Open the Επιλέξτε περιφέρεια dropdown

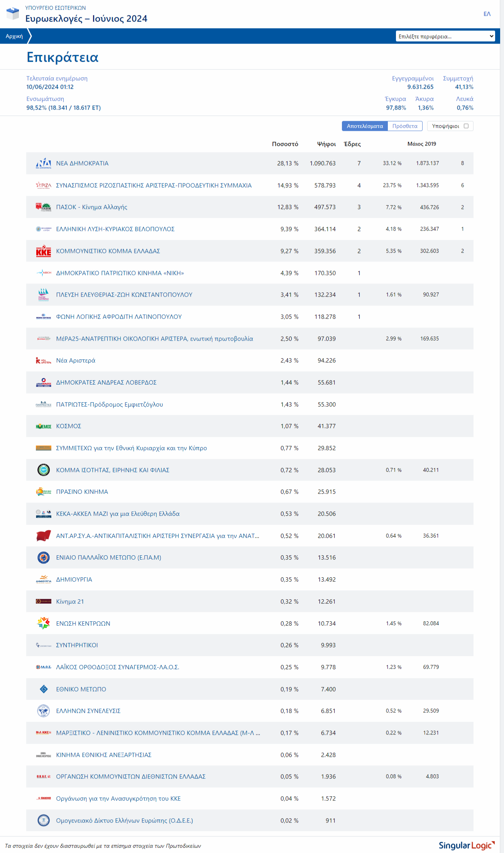click(x=445, y=36)
